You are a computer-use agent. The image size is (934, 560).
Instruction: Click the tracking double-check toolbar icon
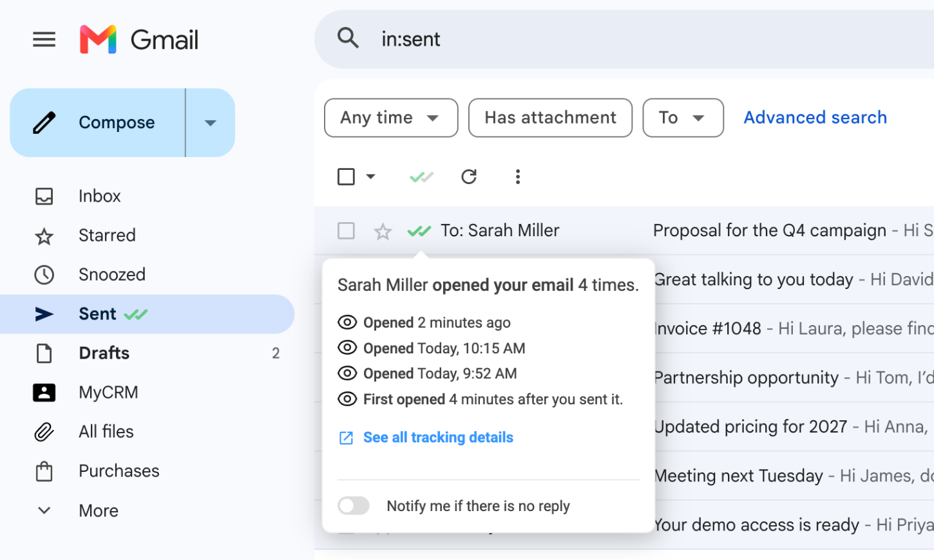[421, 176]
